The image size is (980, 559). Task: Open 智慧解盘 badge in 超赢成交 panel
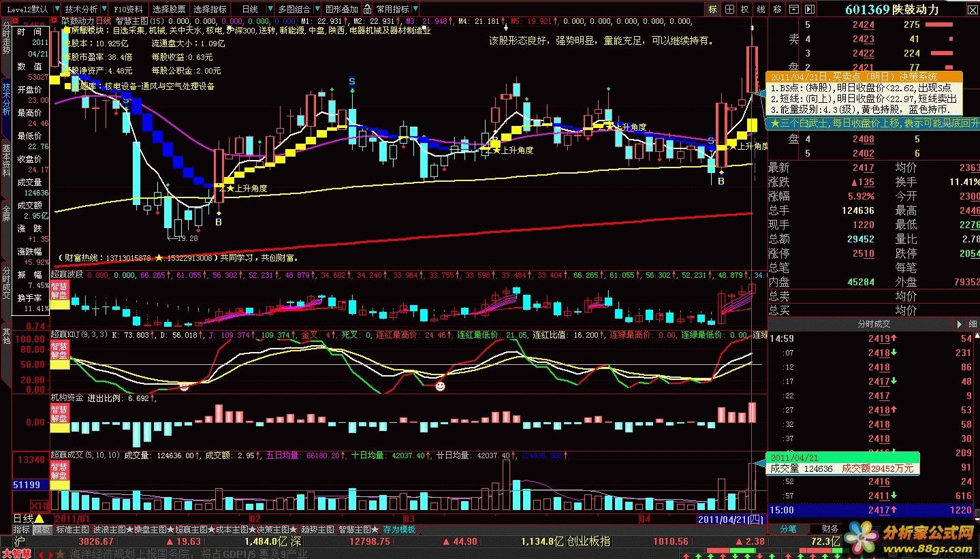60,475
